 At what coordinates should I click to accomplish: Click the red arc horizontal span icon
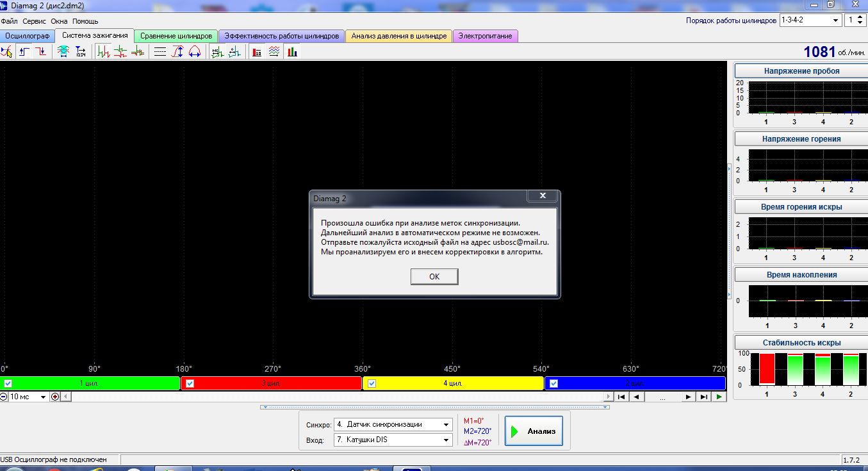tap(195, 52)
